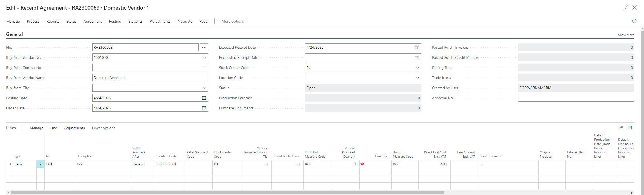Click Fewer options in Lines toolbar
The image size is (644, 195).
(x=104, y=128)
